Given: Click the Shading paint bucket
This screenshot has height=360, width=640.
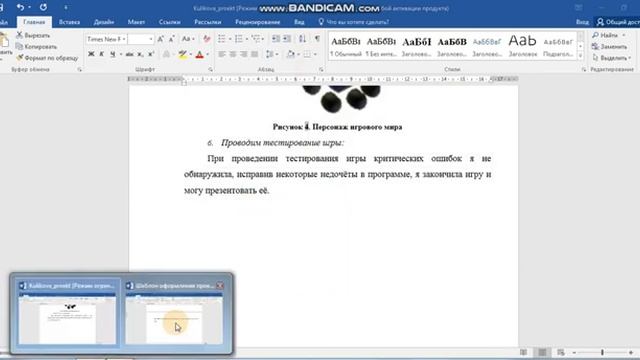Looking at the screenshot, I should coord(291,54).
